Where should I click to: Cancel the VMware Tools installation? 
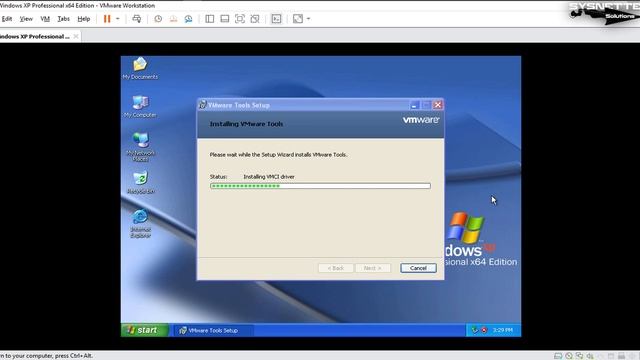pos(418,268)
